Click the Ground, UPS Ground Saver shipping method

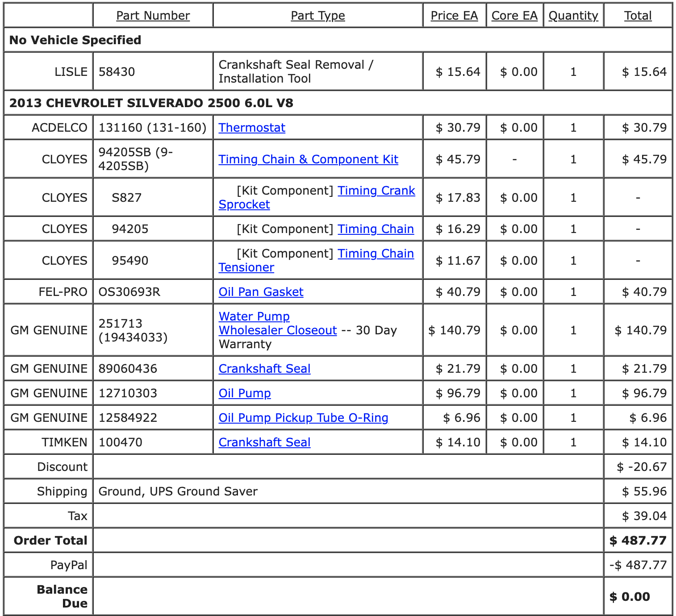pos(178,491)
